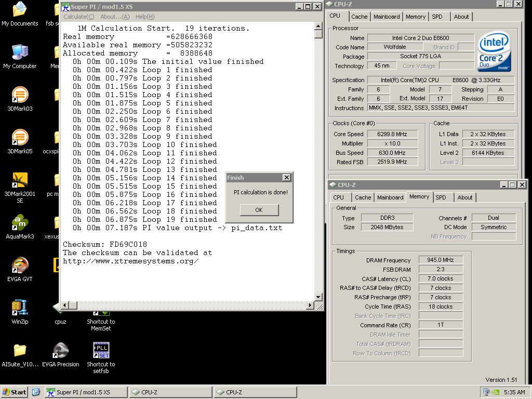Open the Start menu
Viewport: 532px width, 399px height.
14,392
